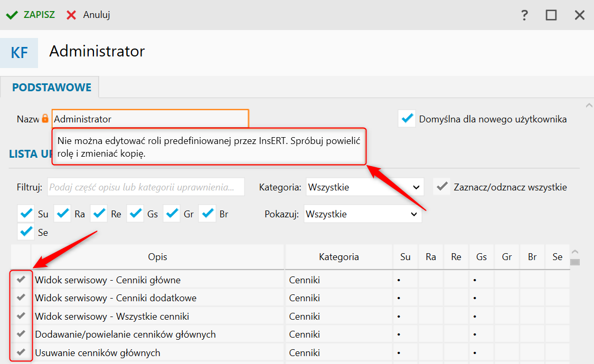
Task: Click the Opis column header
Action: point(157,257)
